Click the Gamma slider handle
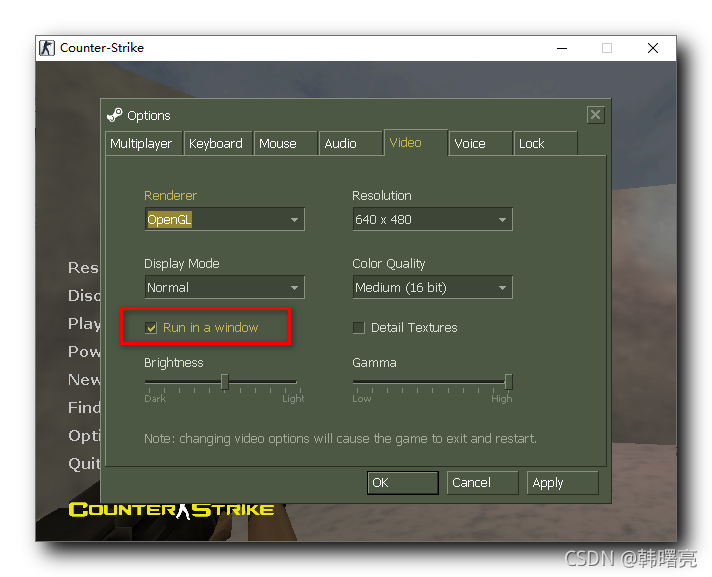 tap(509, 382)
